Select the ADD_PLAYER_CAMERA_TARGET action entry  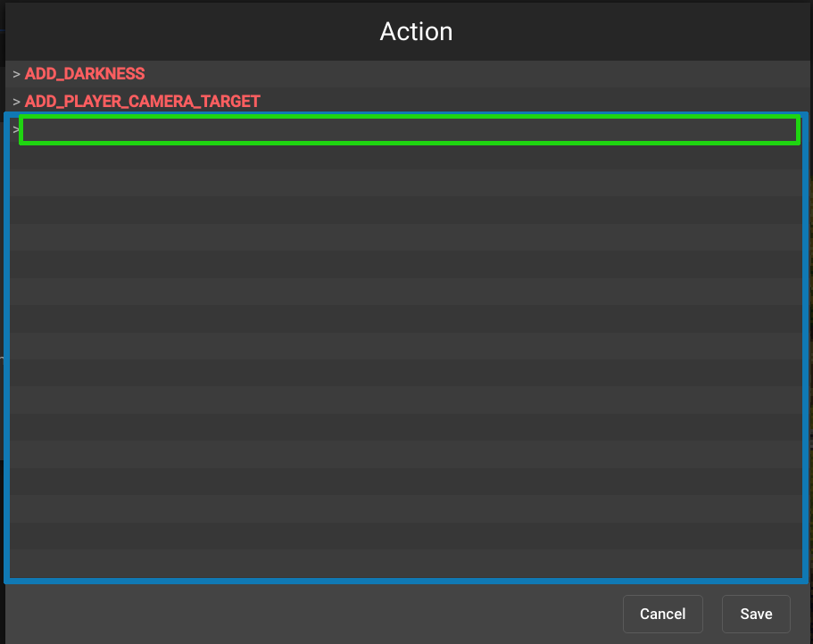coord(142,101)
